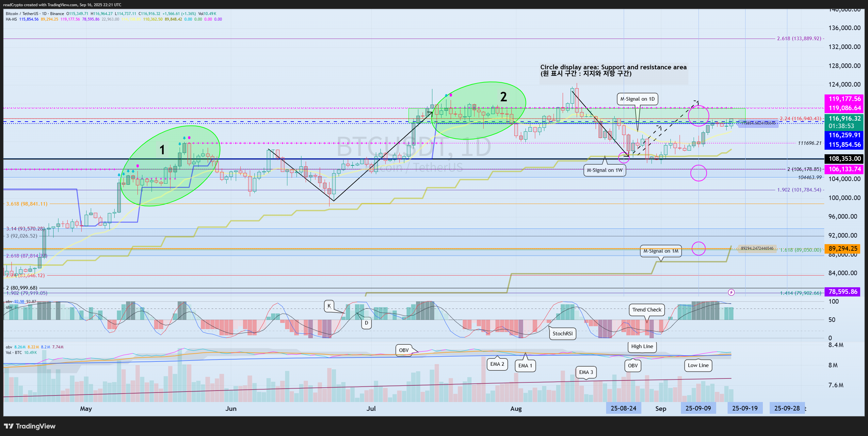Click the 108,353.00 black price label
868x436 pixels.
(844, 159)
